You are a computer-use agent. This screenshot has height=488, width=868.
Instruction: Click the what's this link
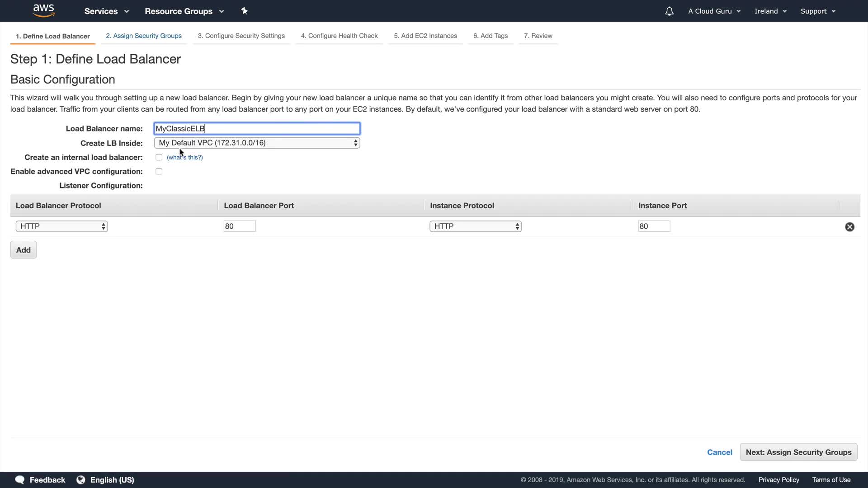[184, 157]
